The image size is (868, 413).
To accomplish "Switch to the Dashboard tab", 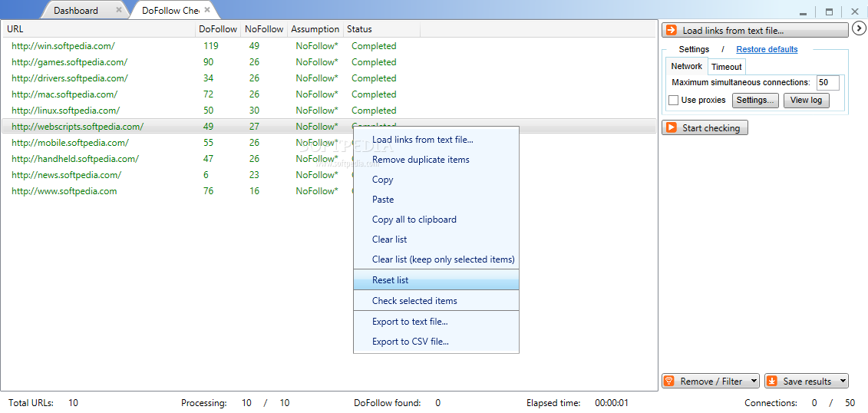I will click(x=76, y=11).
